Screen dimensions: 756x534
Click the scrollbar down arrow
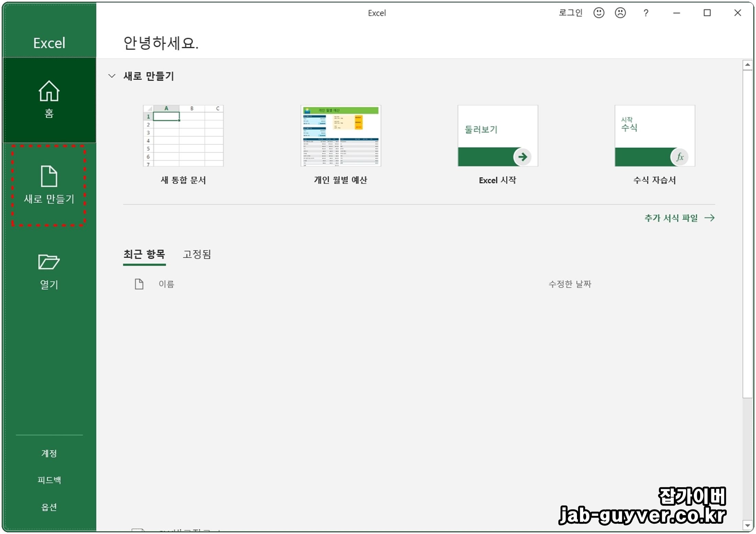[x=747, y=525]
